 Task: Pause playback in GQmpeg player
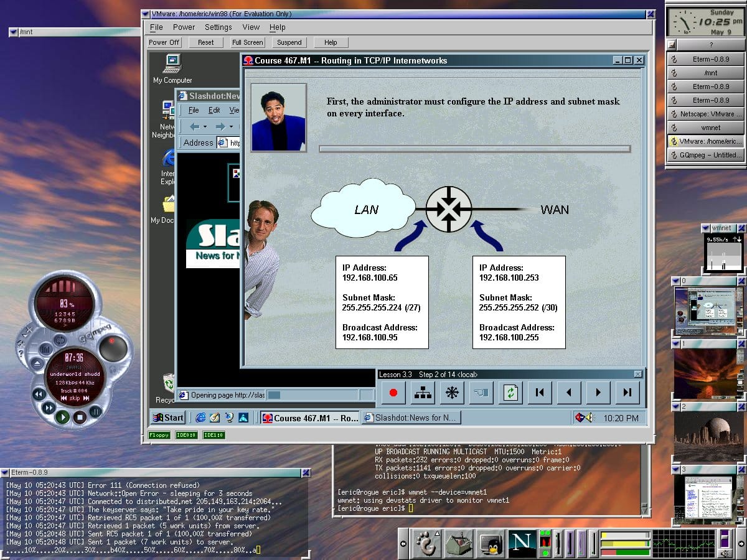click(x=95, y=411)
